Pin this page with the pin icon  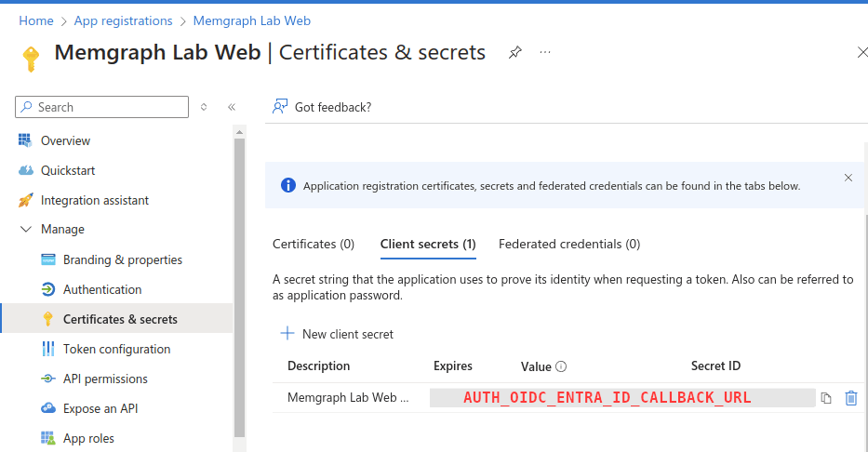tap(514, 53)
